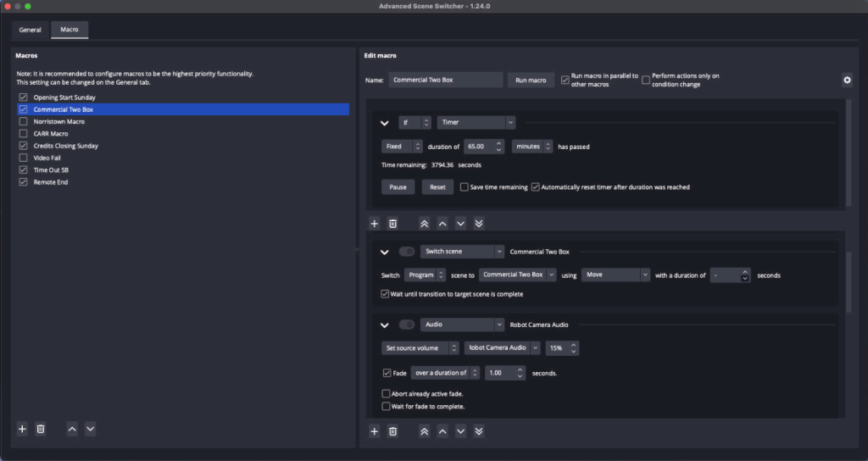Screen dimensions: 868x461
Task: Open the Timer condition type dropdown
Action: click(x=476, y=122)
